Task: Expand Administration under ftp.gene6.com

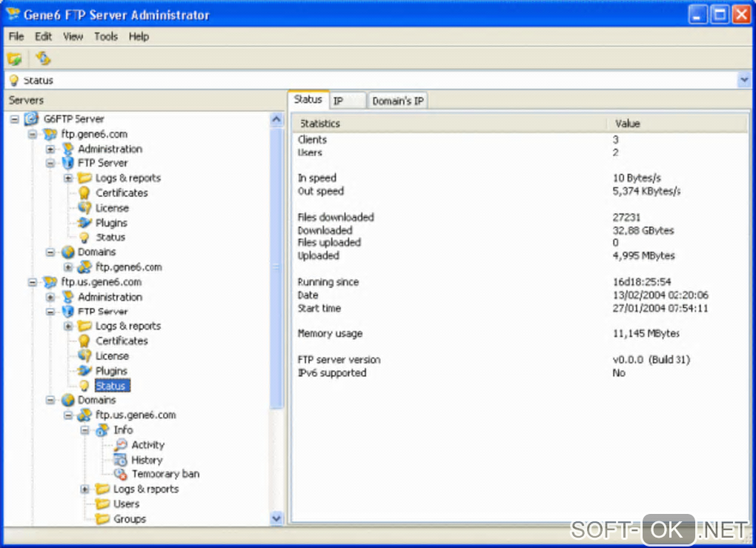Action: click(x=50, y=150)
